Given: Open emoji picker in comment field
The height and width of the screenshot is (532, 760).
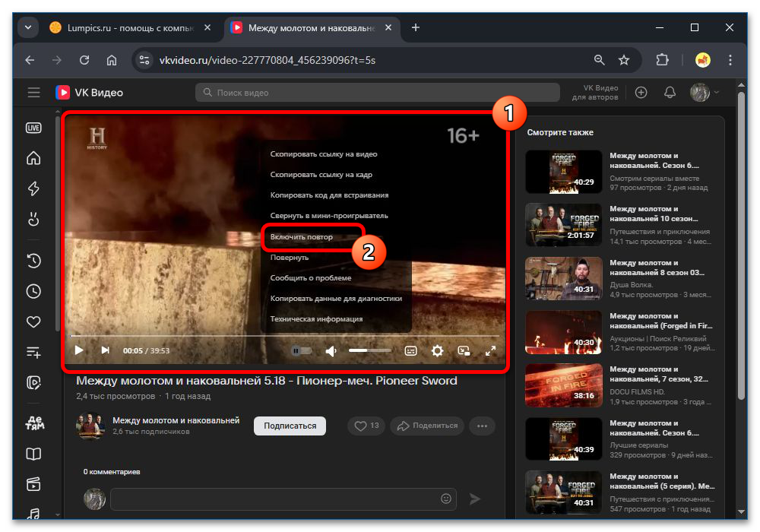Looking at the screenshot, I should point(446,499).
